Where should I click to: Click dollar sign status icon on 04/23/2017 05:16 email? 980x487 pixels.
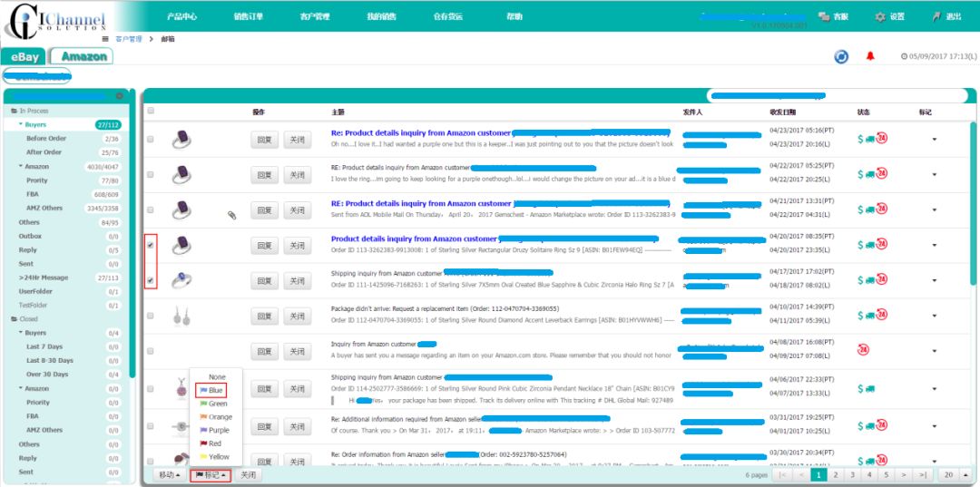tap(860, 139)
